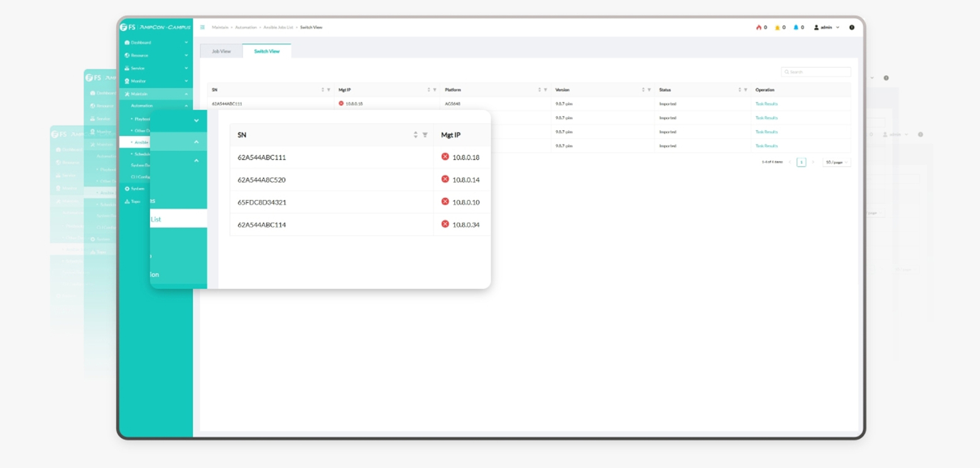This screenshot has height=468, width=980.
Task: Click red error icon beside 10.8.0.14
Action: [x=445, y=179]
